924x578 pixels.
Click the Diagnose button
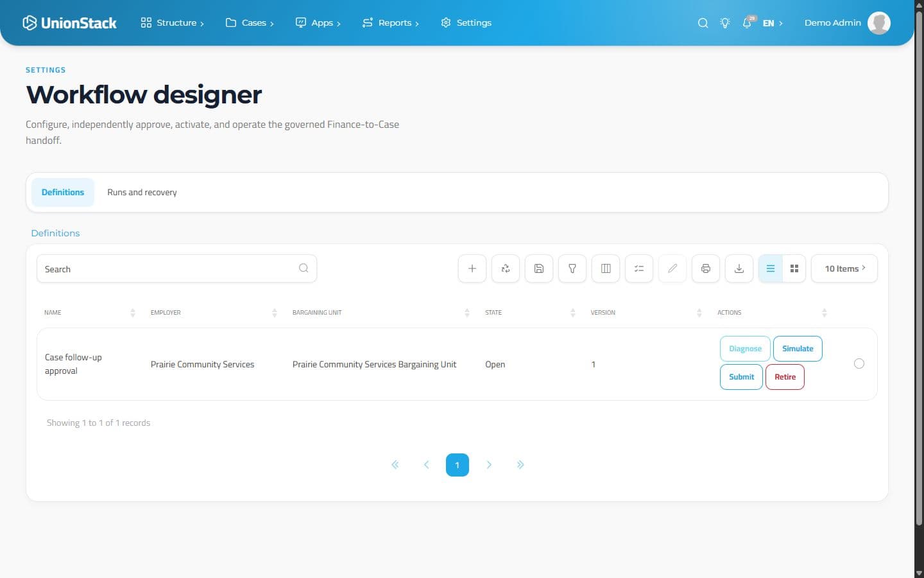click(x=745, y=349)
